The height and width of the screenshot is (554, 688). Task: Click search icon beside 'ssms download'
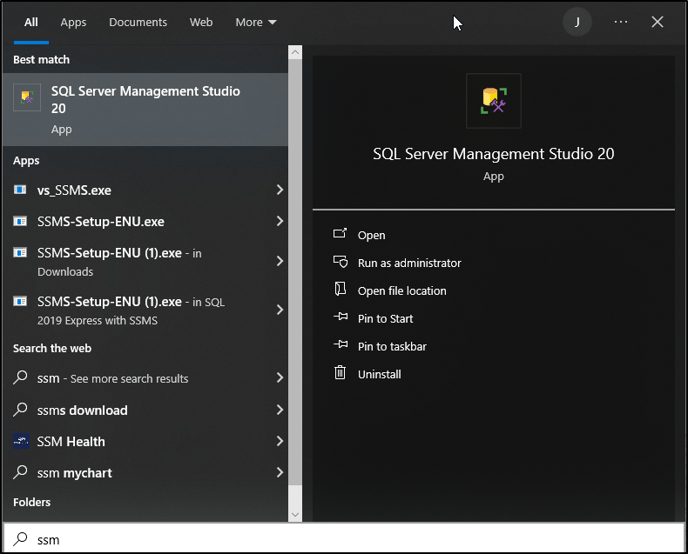pos(20,410)
